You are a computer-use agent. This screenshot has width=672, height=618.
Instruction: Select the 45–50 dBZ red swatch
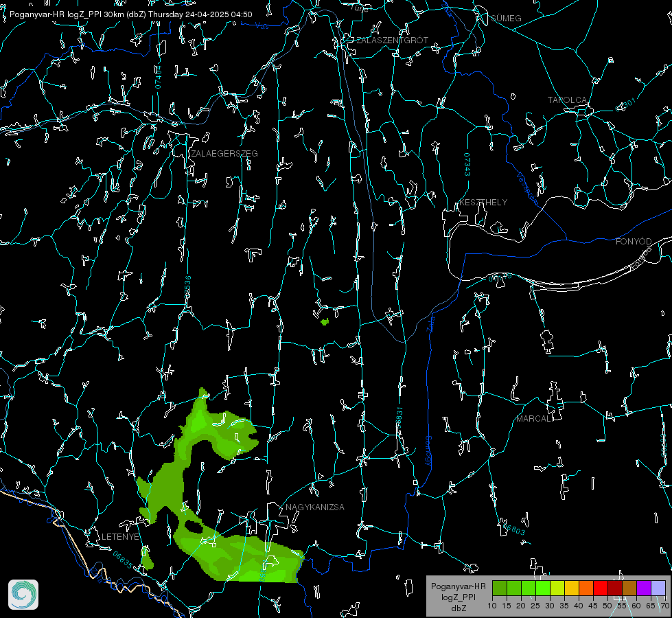601,588
